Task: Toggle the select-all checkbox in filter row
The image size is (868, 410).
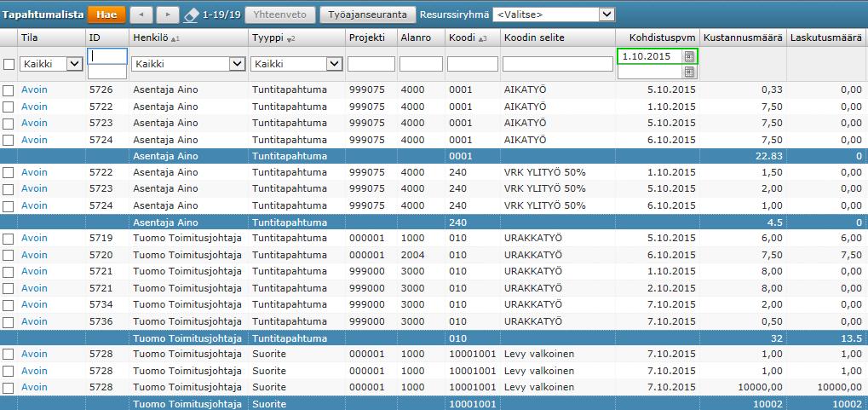Action: (9, 64)
